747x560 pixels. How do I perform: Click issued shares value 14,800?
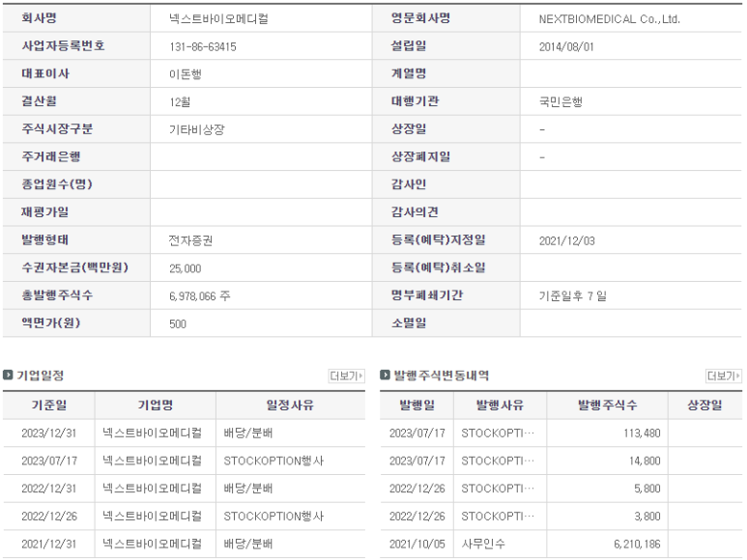tap(645, 461)
